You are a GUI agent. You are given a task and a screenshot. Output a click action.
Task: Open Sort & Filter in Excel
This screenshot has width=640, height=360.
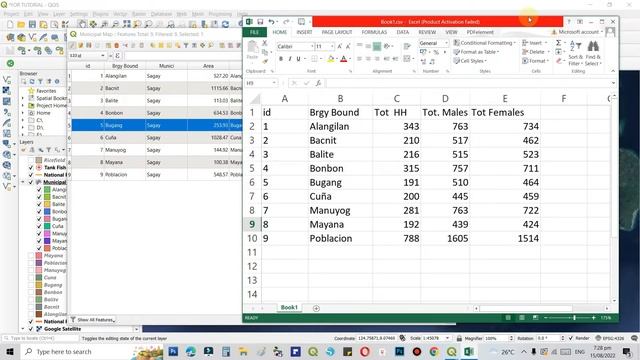(x=575, y=53)
